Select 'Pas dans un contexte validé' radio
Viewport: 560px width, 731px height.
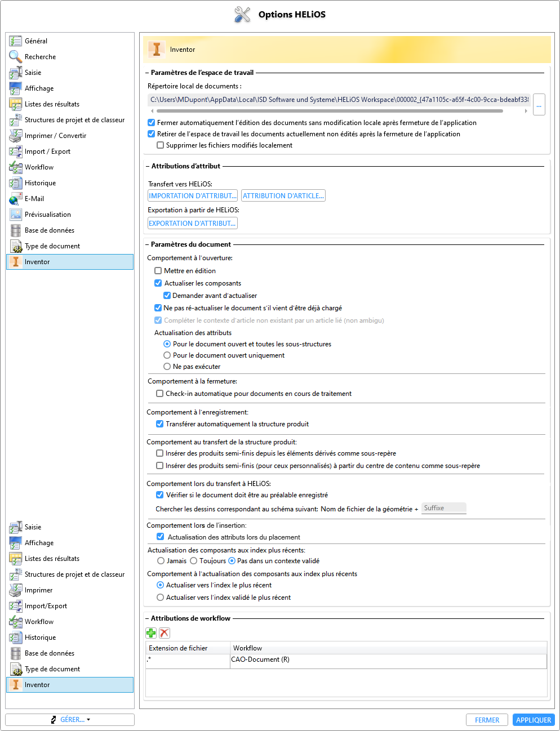pyautogui.click(x=232, y=561)
